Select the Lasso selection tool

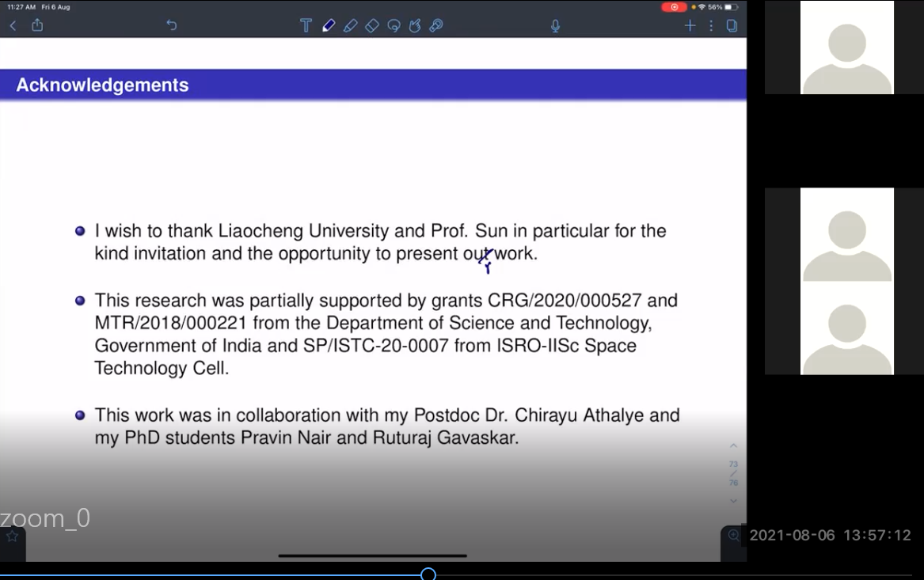[x=394, y=26]
